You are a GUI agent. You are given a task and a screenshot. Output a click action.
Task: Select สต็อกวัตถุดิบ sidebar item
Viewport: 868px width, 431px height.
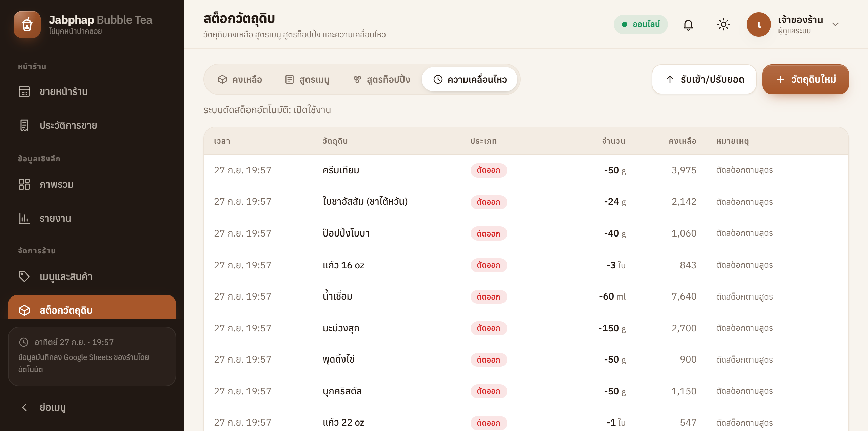point(92,307)
